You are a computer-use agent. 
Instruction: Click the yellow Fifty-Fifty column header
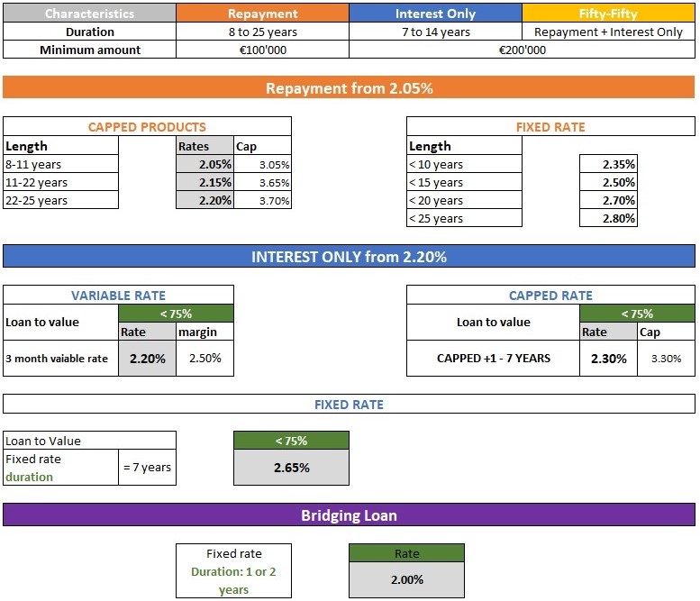[608, 14]
